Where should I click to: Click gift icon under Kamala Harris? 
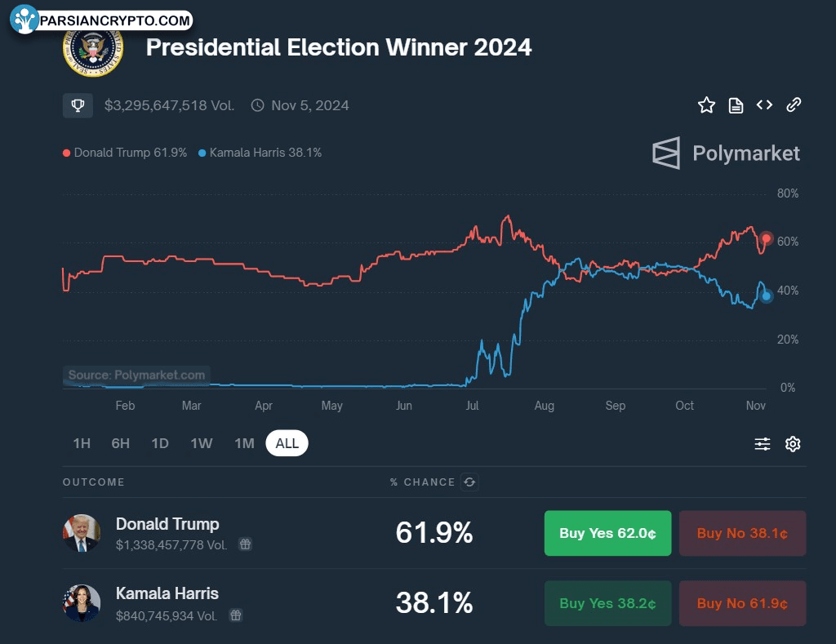click(235, 615)
